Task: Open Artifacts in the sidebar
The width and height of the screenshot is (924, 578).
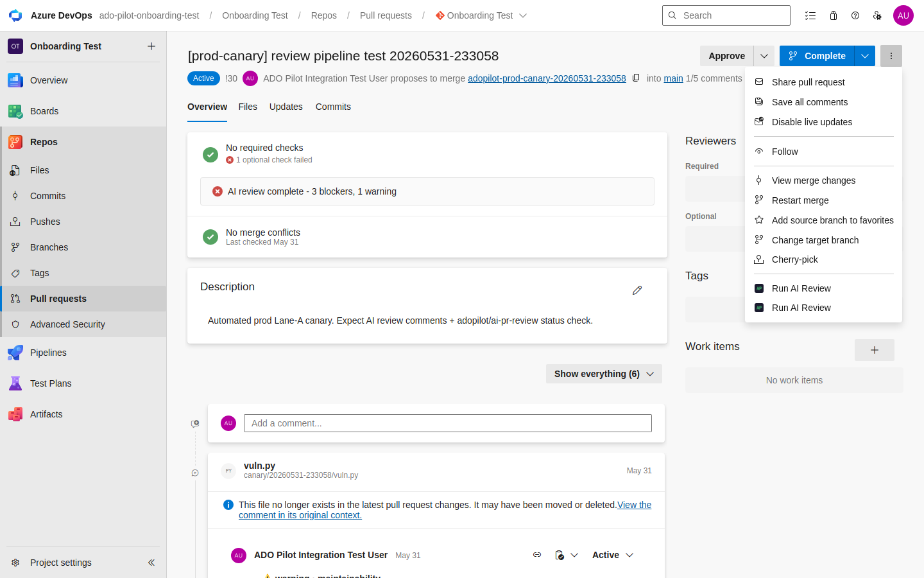Action: pos(83,414)
